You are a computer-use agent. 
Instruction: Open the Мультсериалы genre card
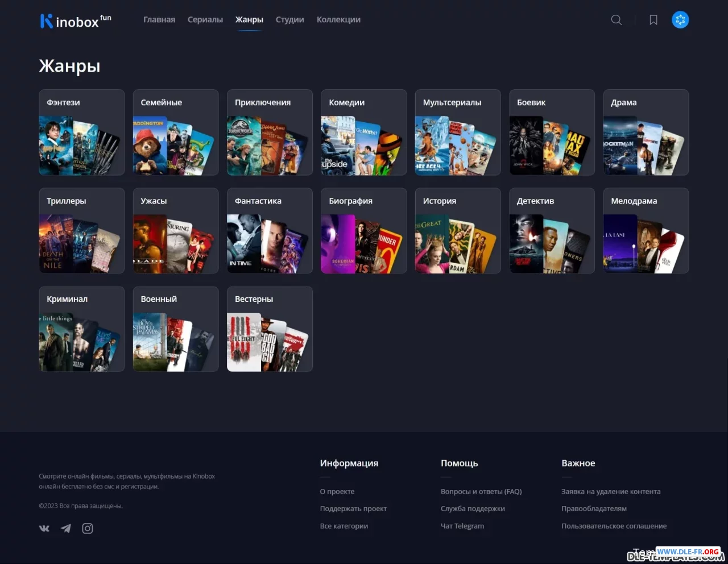tap(458, 132)
